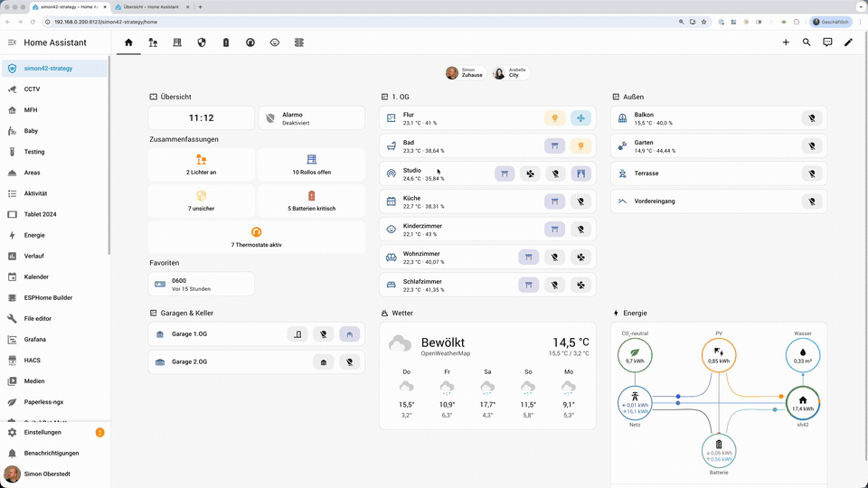Open the home view tab icon
The height and width of the screenshot is (488, 868).
tap(128, 42)
